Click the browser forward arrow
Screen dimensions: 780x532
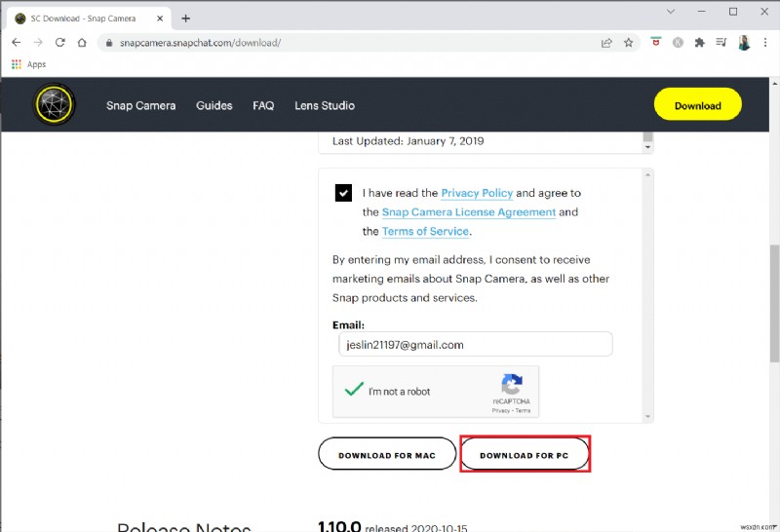pos(38,43)
